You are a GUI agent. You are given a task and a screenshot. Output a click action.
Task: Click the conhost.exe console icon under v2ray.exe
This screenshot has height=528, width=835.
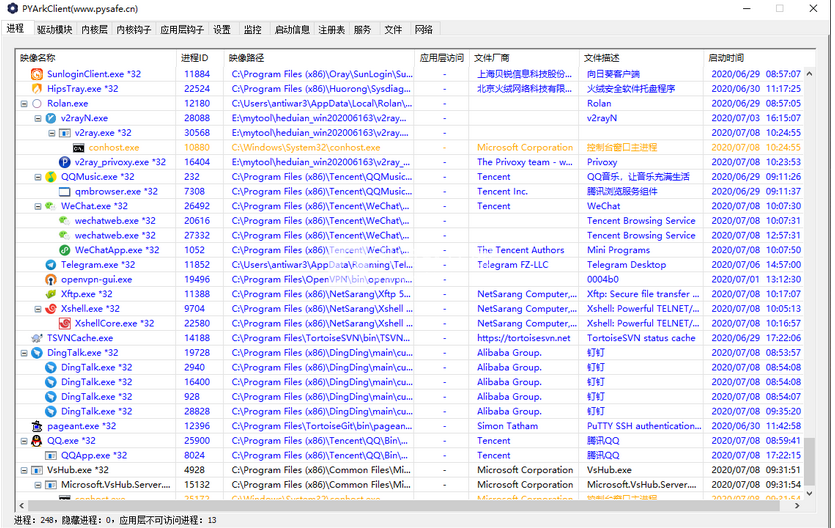(78, 147)
